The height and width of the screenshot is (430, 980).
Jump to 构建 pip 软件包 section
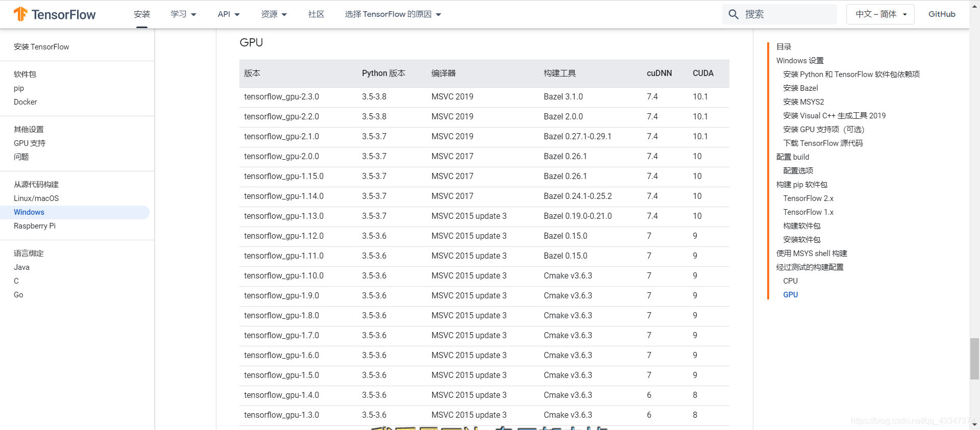pos(802,185)
